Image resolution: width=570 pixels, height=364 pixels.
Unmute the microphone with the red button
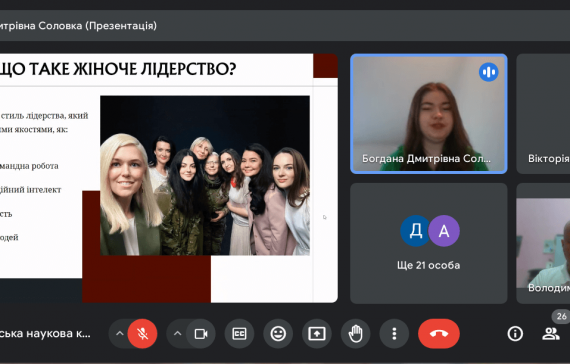click(142, 333)
